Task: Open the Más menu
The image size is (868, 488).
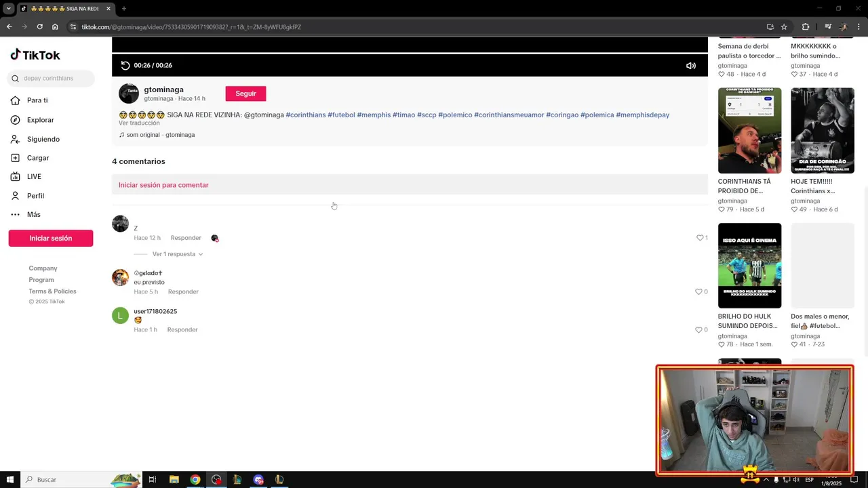Action: click(x=33, y=214)
